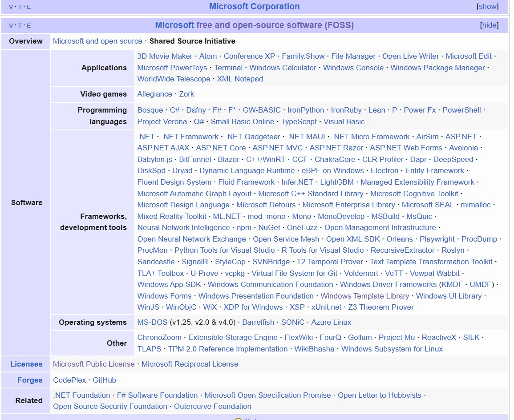This screenshot has height=420, width=514.
Task: Open TPM 2.0 Reference Implementation link
Action: [x=228, y=349]
